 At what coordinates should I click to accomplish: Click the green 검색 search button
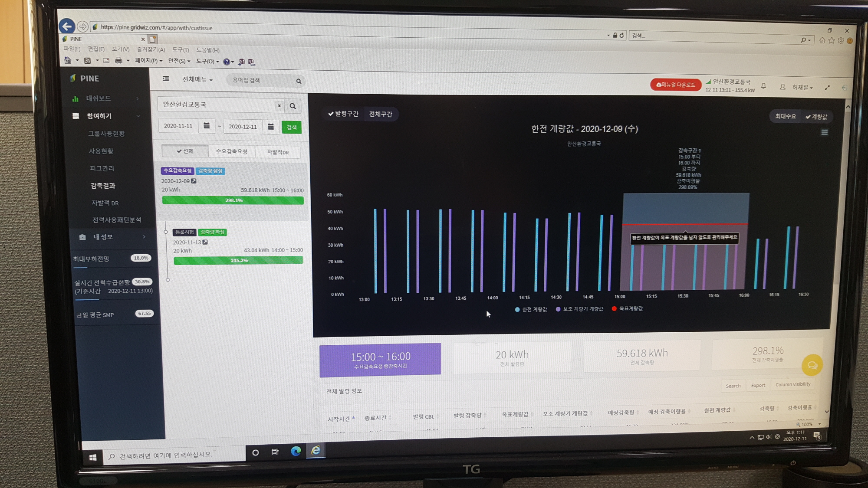(291, 127)
